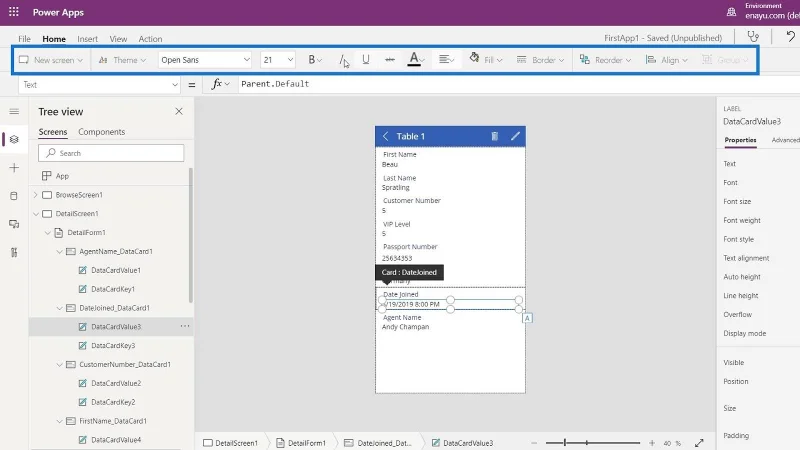Toggle Underline formatting
Viewport: 800px width, 450px height.
click(366, 60)
